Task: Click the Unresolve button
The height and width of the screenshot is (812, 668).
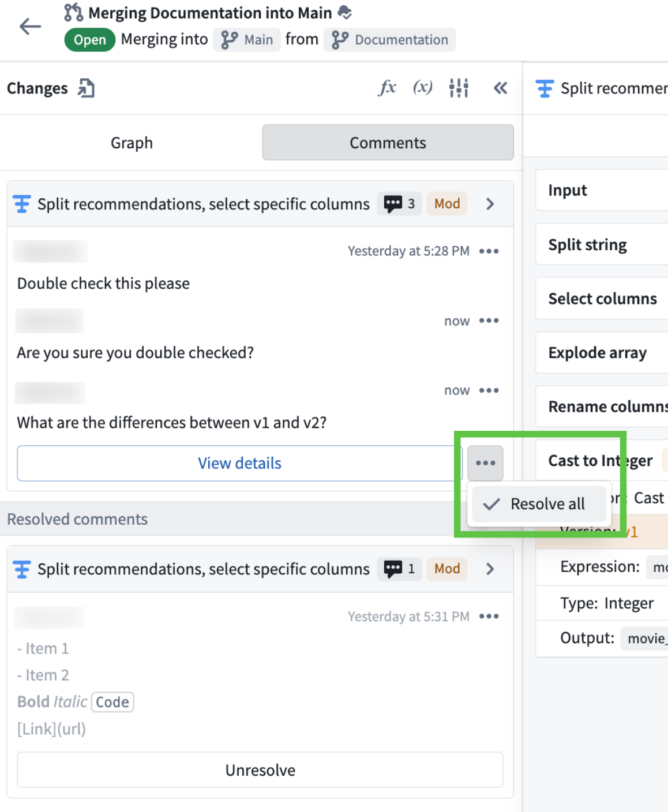Action: tap(260, 770)
